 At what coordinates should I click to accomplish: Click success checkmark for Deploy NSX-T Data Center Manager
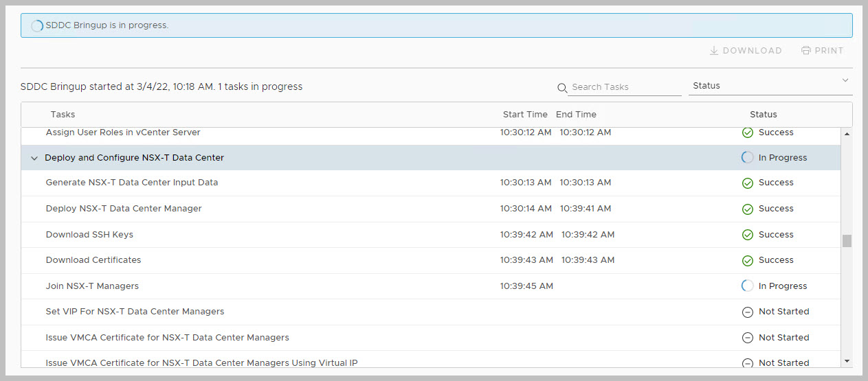click(x=748, y=209)
